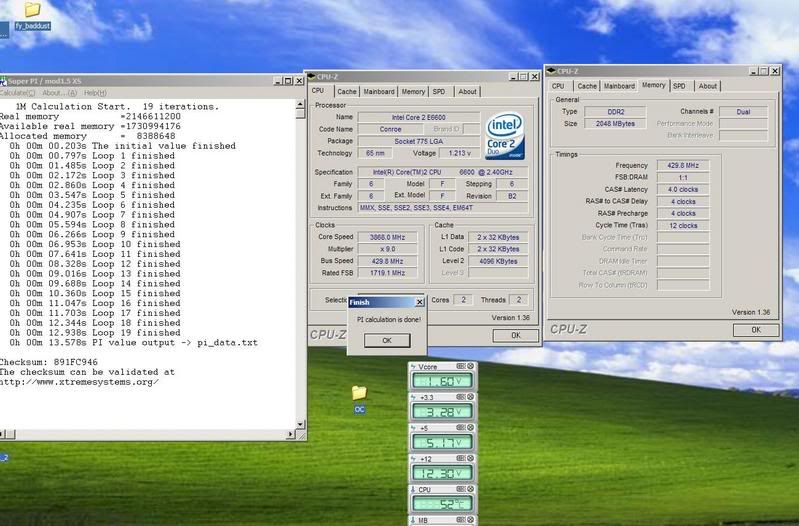Click the CPU 52°C temperature readout
Screen dimensions: 799x526
tap(442, 504)
